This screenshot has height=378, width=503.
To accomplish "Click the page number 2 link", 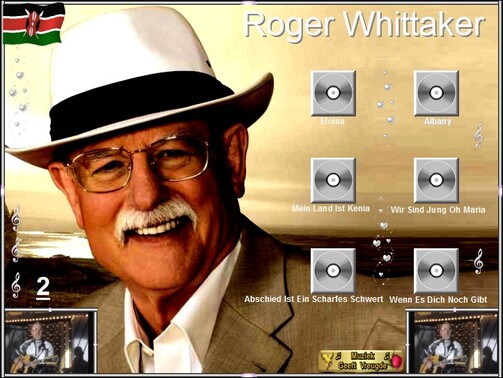I will 43,288.
